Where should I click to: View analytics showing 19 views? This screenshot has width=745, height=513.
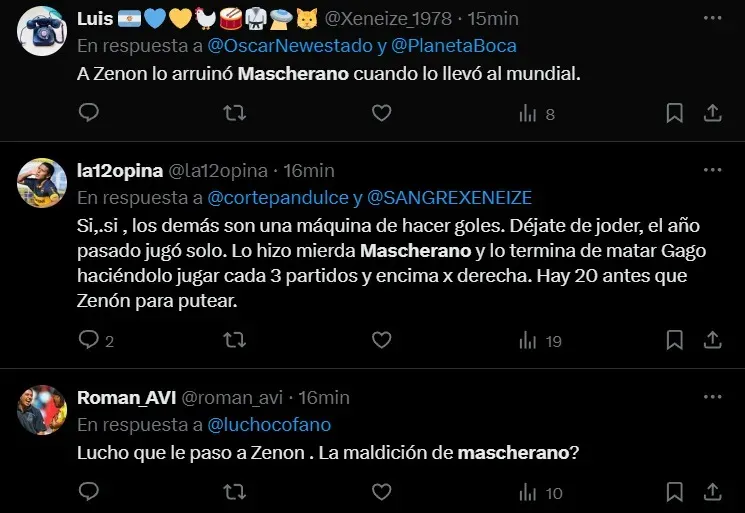click(540, 341)
